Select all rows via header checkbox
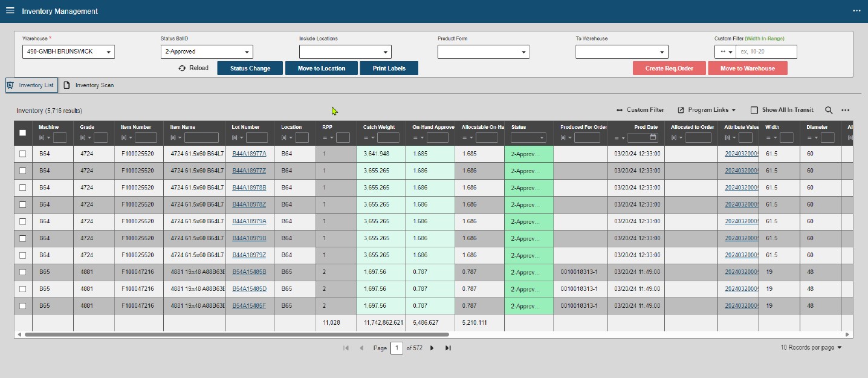Viewport: 868px width, 378px height. point(22,132)
